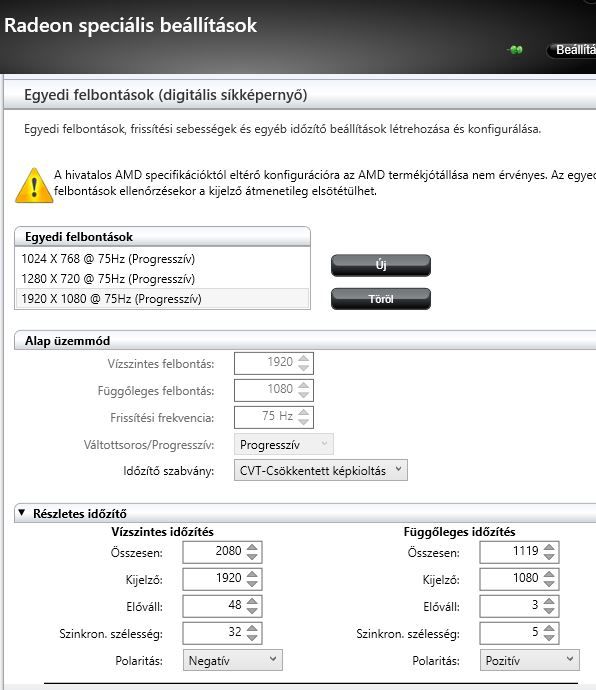Open the Váltottsoros/Progresszív dropdown

pyautogui.click(x=283, y=444)
